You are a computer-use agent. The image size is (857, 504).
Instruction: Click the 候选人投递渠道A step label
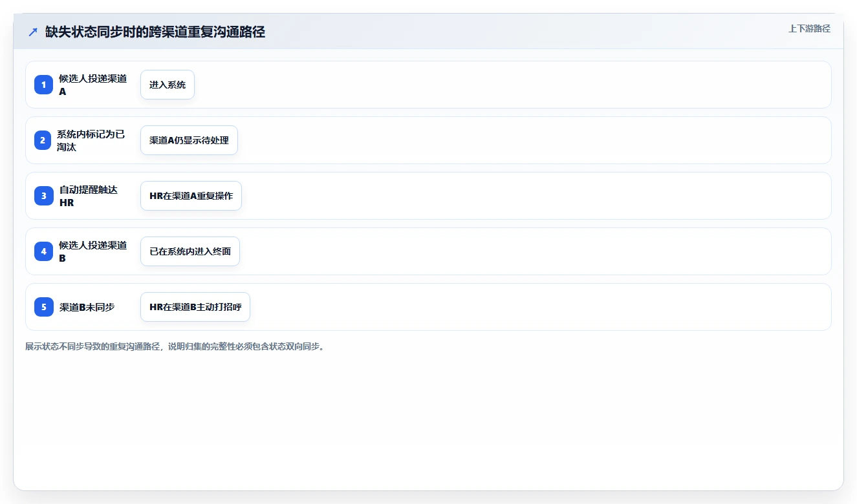coord(93,85)
